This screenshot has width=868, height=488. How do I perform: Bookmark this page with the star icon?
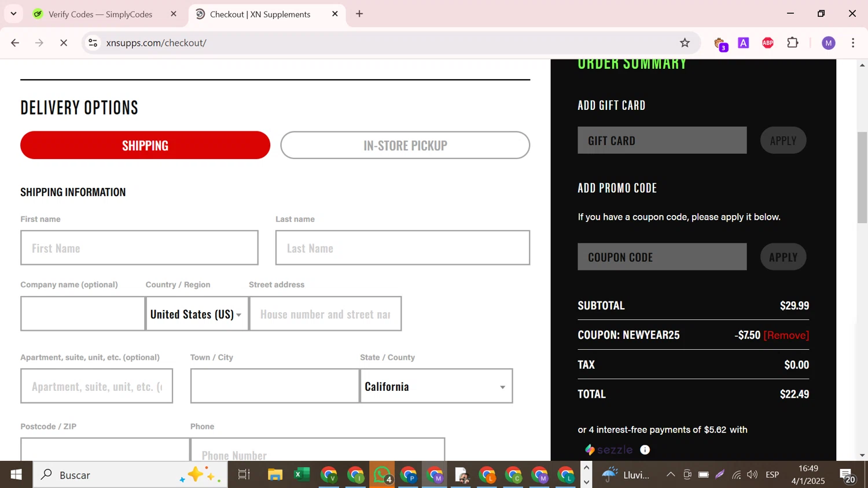coord(685,43)
